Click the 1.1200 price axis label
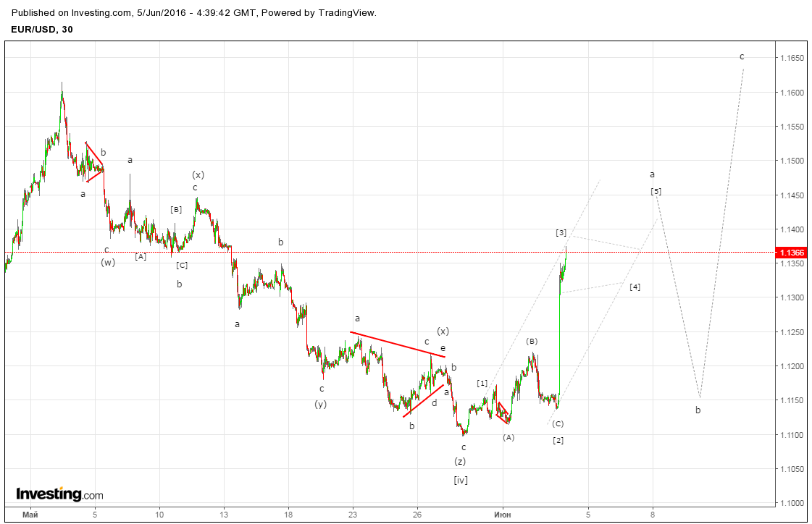 click(792, 366)
